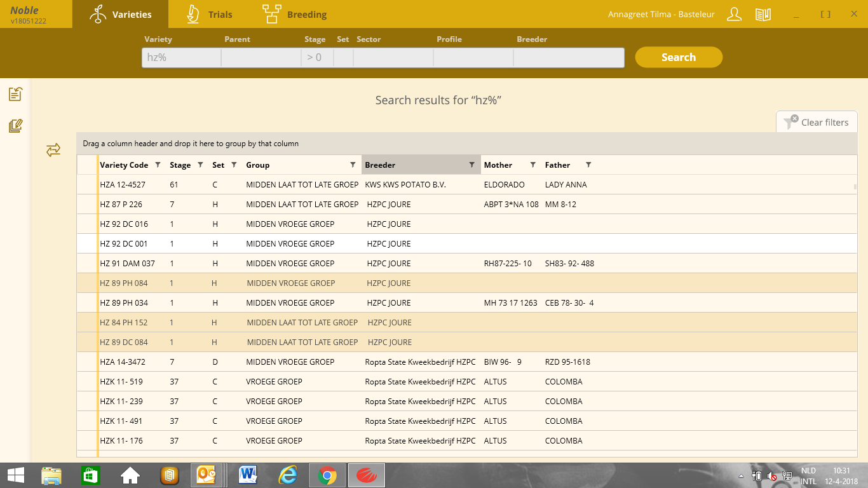Open Father column filter
Image resolution: width=868 pixels, height=488 pixels.
coord(588,165)
